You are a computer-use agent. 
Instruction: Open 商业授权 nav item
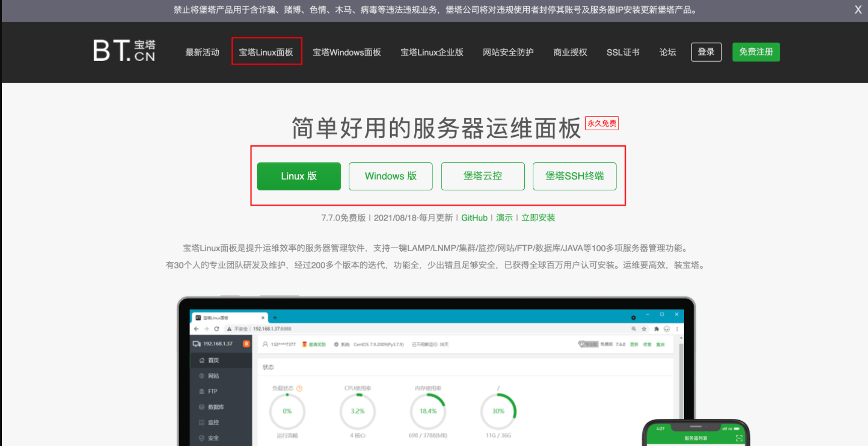coord(570,52)
